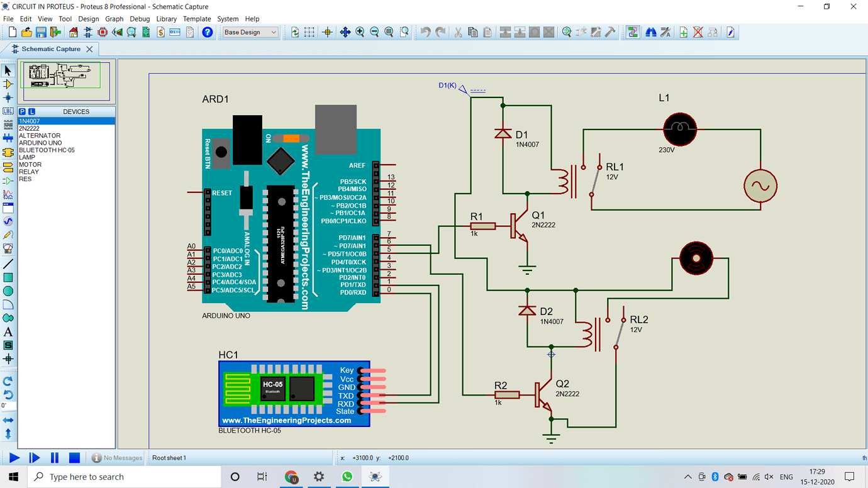Run the simulation with Play button
The height and width of the screenshot is (488, 868).
14,458
